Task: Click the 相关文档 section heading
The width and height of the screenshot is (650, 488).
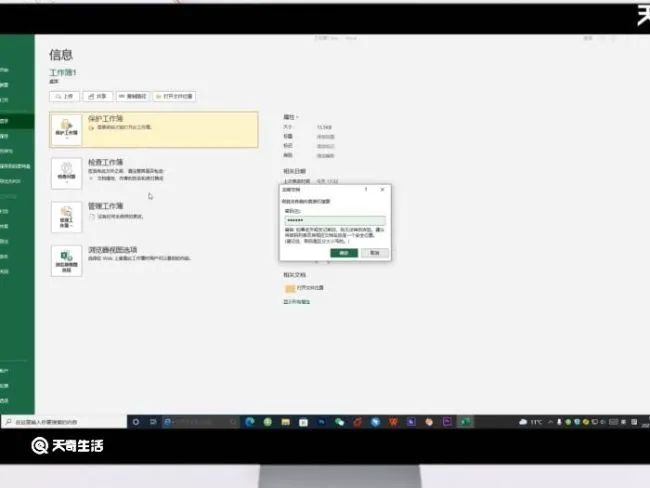Action: (294, 275)
